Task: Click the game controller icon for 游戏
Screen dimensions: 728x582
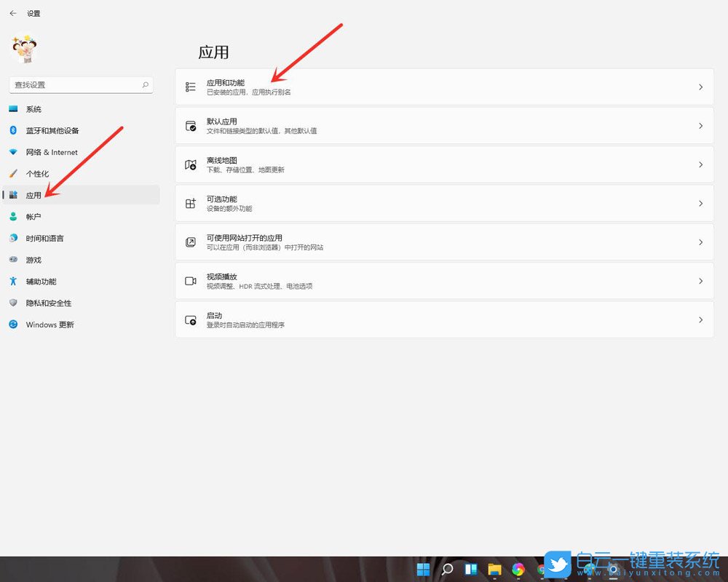Action: pos(13,260)
